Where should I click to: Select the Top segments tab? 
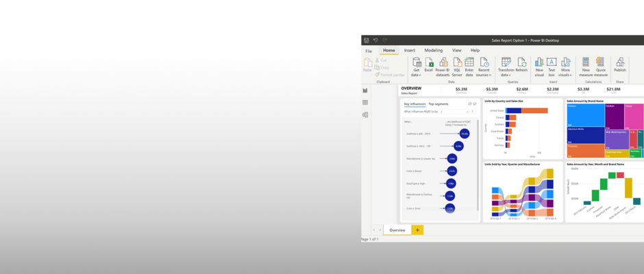[438, 104]
